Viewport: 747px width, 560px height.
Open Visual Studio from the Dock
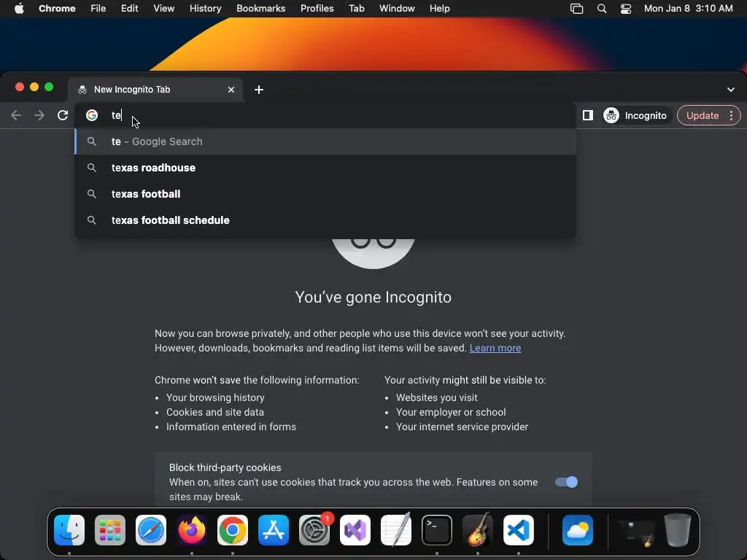pos(355,530)
